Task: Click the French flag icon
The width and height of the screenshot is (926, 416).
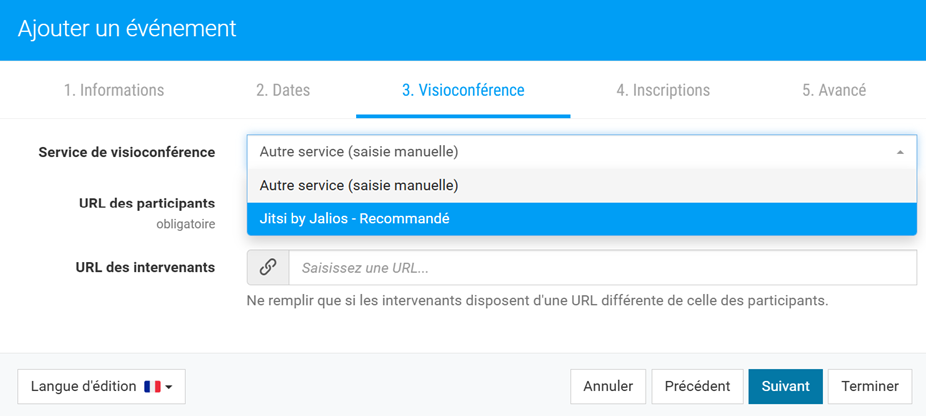Action: 152,387
